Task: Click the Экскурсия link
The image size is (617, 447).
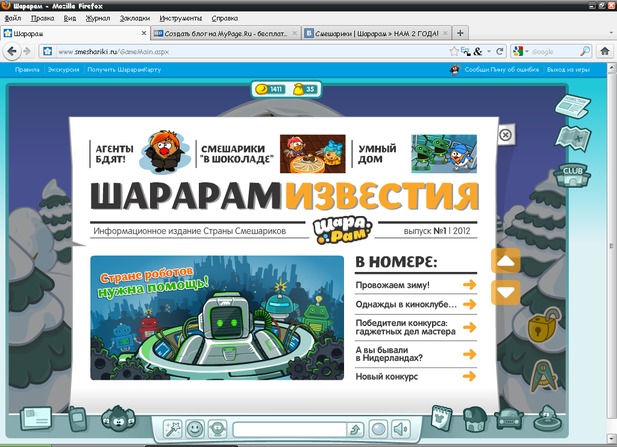Action: tap(63, 70)
